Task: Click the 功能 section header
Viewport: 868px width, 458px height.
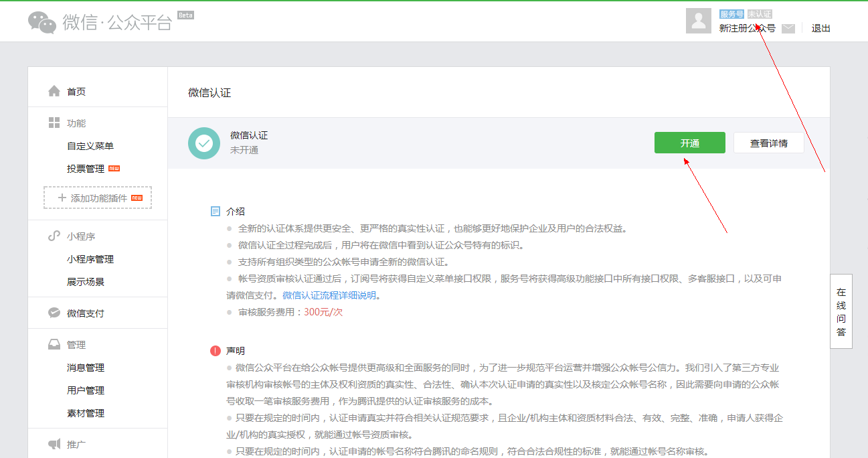Action: pyautogui.click(x=76, y=123)
